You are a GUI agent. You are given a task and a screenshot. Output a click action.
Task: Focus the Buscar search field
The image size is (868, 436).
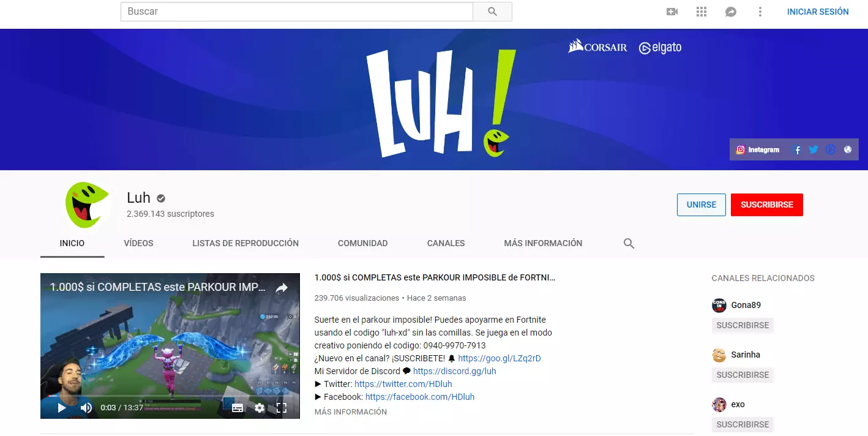point(297,12)
